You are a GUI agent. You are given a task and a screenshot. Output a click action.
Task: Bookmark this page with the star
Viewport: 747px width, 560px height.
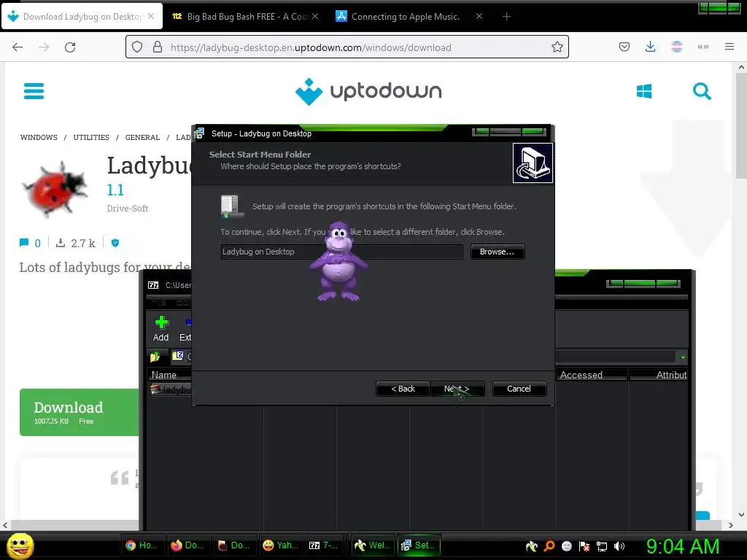pyautogui.click(x=557, y=47)
